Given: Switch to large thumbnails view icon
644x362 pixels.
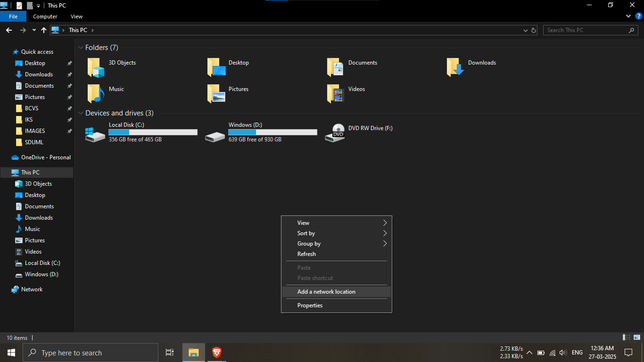Looking at the screenshot, I should 636,337.
